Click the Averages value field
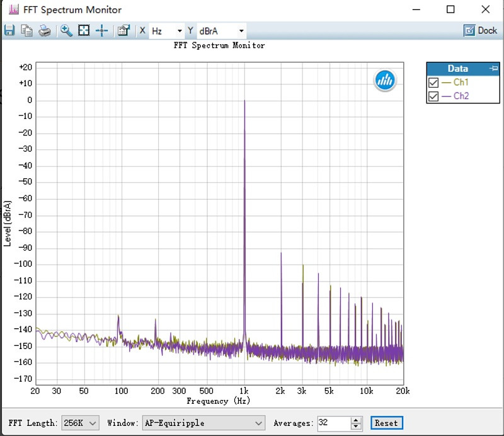 coord(333,423)
